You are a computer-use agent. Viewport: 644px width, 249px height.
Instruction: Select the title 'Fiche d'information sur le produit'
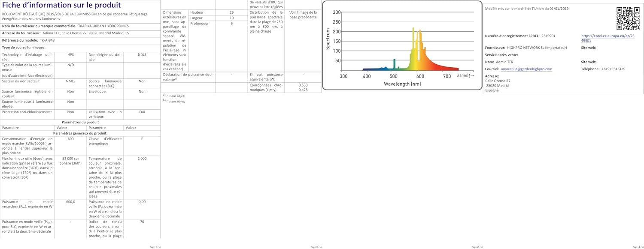61,5
